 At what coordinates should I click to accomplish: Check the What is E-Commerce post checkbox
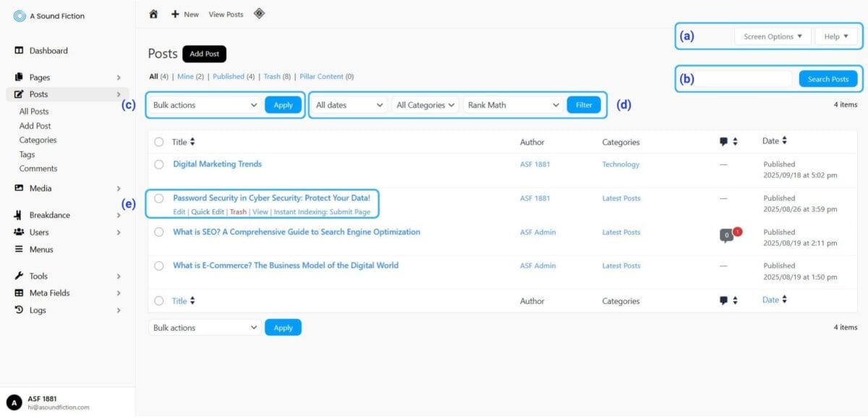coord(159,266)
